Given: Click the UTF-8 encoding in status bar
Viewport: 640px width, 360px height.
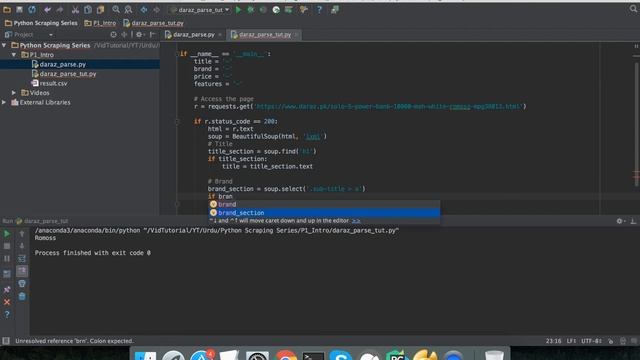Looking at the screenshot, I should [x=591, y=341].
